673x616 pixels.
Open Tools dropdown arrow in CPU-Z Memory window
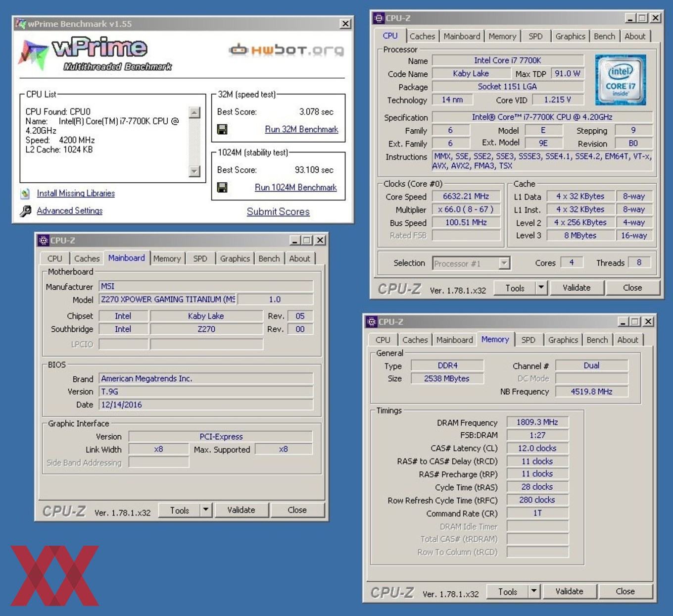[533, 591]
